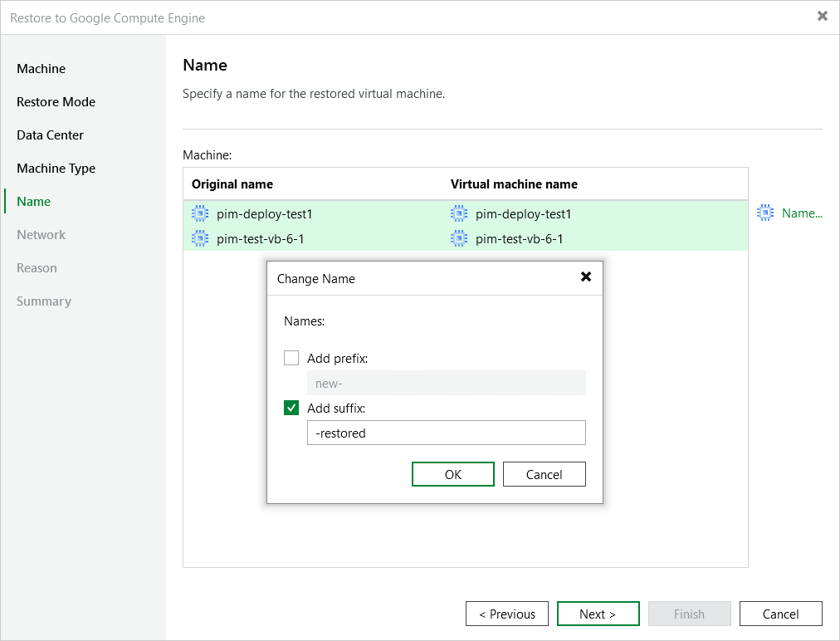Click the greyed-out Finish button
840x641 pixels.
pos(690,614)
